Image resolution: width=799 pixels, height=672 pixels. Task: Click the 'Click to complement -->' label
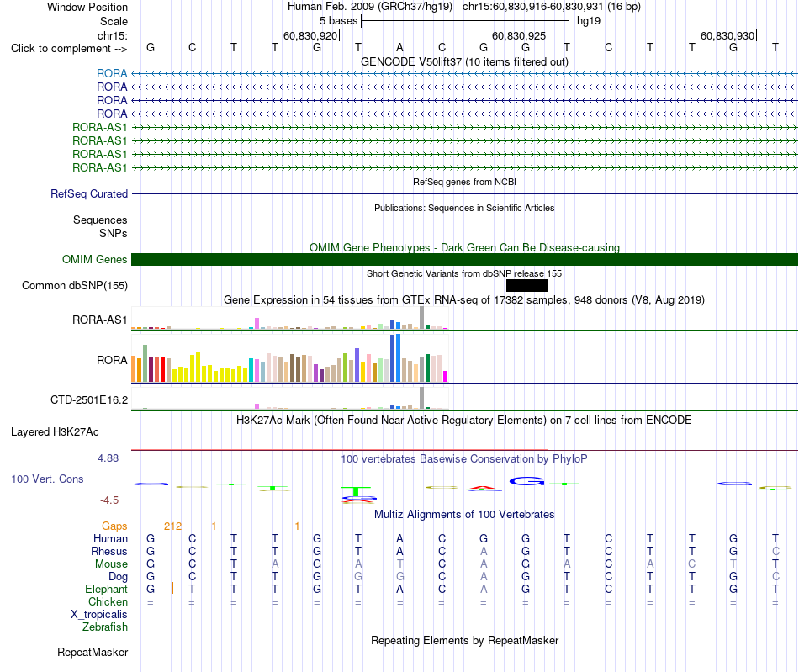(x=69, y=49)
